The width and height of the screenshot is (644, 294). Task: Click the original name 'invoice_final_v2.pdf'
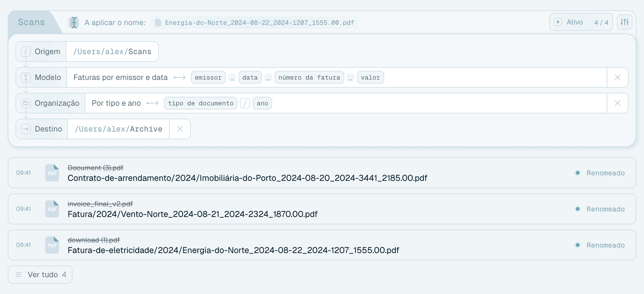coord(100,204)
